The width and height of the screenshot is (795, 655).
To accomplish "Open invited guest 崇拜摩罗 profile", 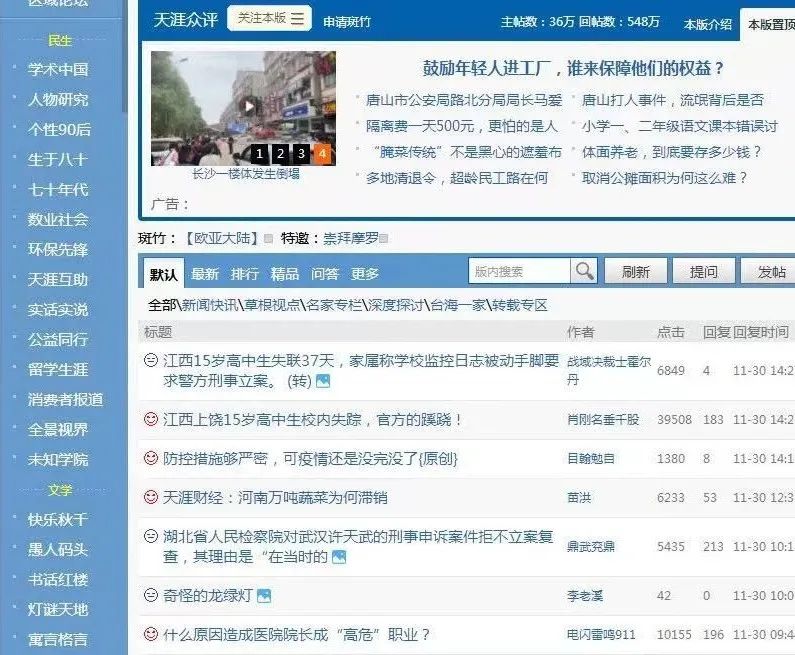I will pyautogui.click(x=350, y=238).
